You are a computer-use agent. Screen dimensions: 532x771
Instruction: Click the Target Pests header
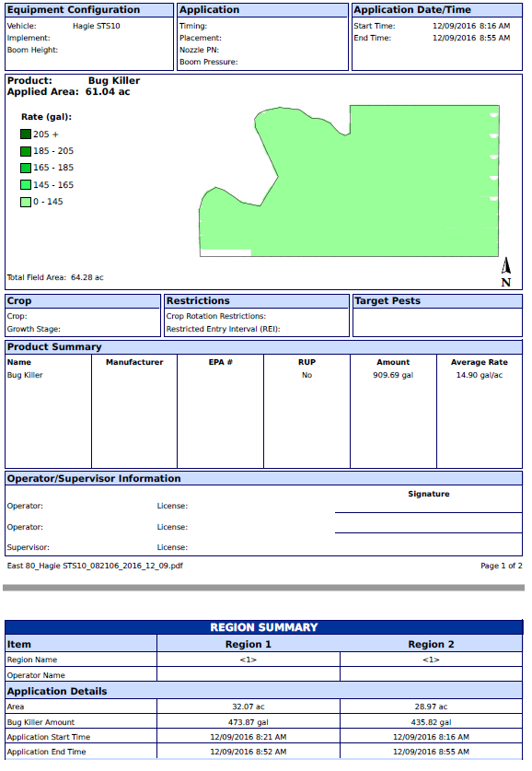(x=437, y=301)
